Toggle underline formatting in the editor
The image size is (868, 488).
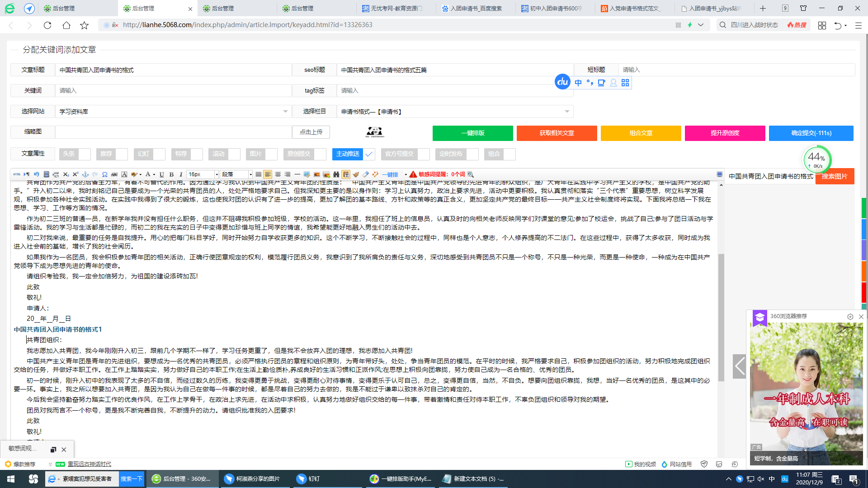click(x=161, y=174)
